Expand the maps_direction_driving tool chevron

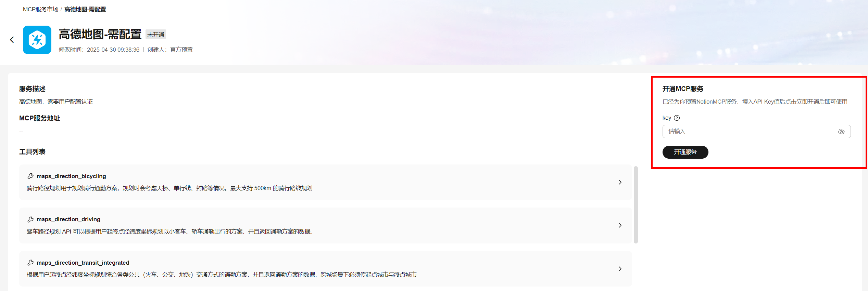(x=620, y=225)
